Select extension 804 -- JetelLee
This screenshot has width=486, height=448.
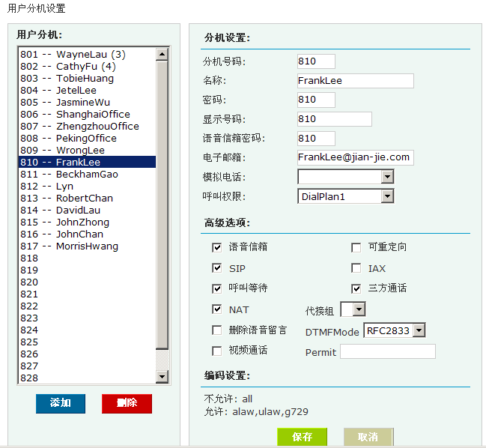87,90
